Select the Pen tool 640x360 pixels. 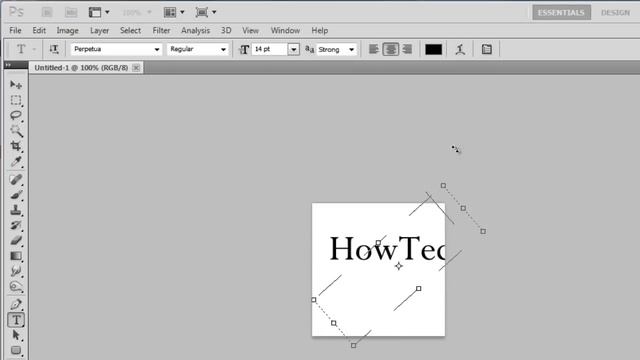[x=16, y=304]
